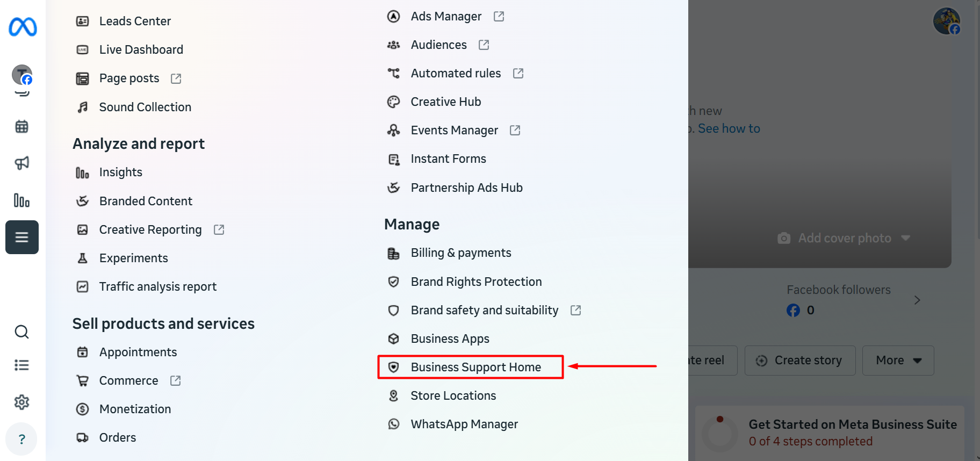Open the More dropdown button

pos(898,361)
